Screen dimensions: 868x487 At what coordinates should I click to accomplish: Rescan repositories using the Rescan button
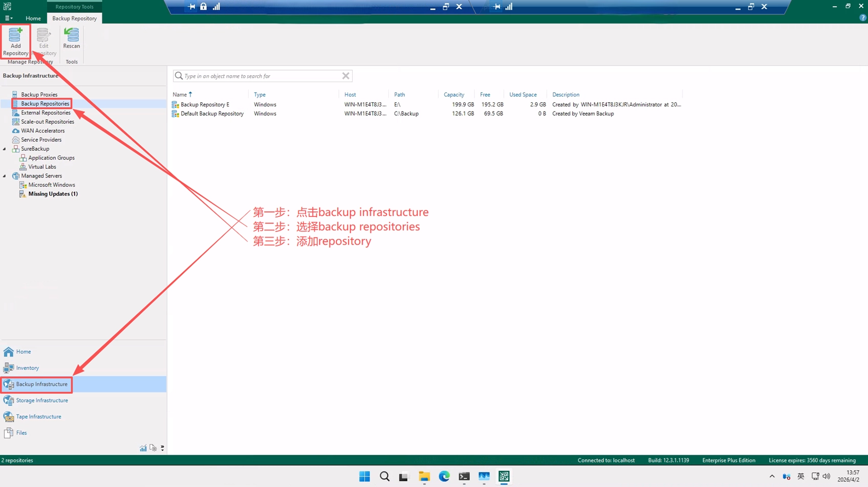(x=72, y=39)
